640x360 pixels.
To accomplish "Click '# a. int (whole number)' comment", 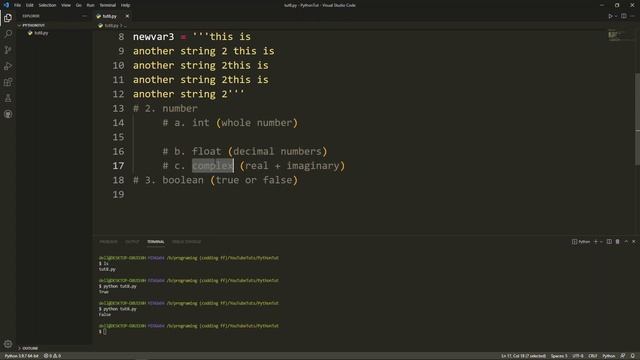I will click(x=230, y=123).
